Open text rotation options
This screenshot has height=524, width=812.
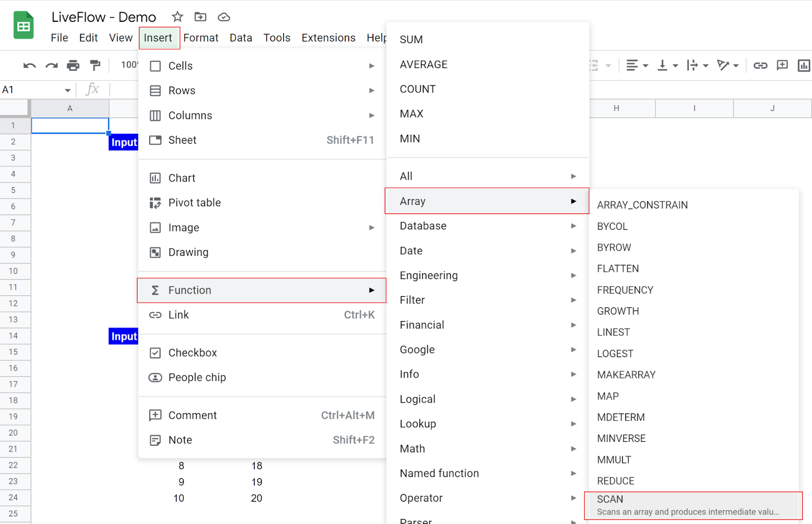727,65
